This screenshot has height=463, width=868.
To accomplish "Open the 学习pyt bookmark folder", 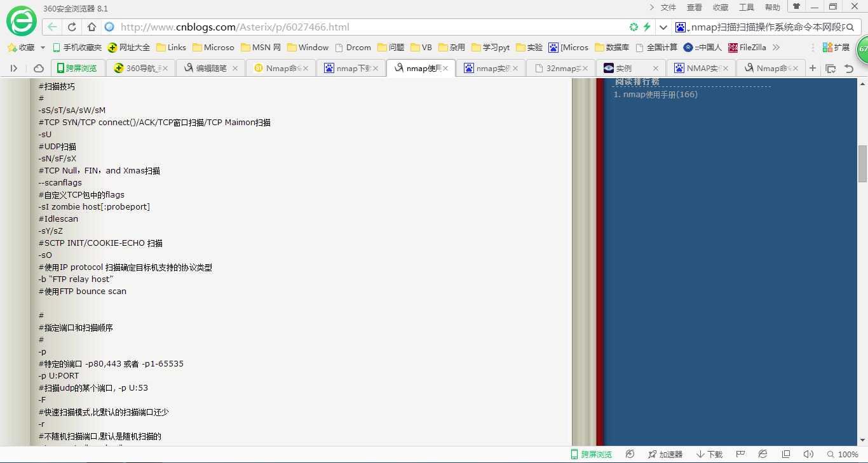I will (490, 48).
